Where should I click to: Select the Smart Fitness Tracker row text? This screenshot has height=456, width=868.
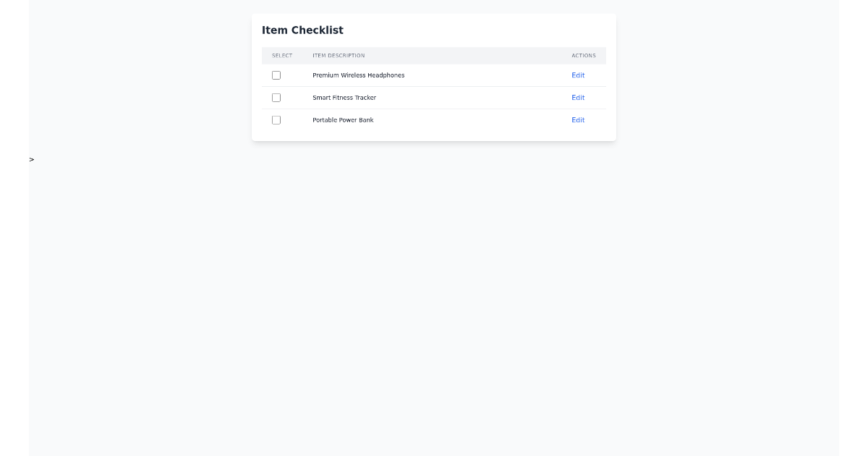[x=345, y=97]
